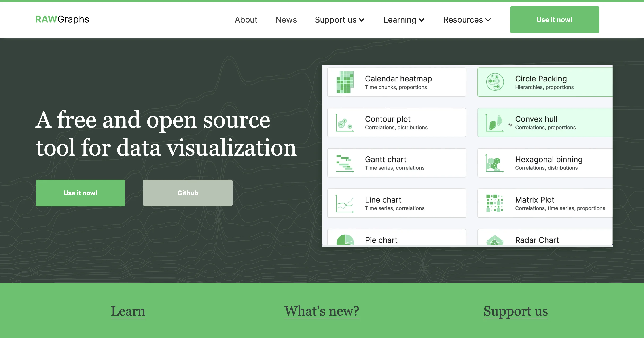Viewport: 644px width, 338px height.
Task: Open the Learning dropdown menu
Action: click(404, 20)
